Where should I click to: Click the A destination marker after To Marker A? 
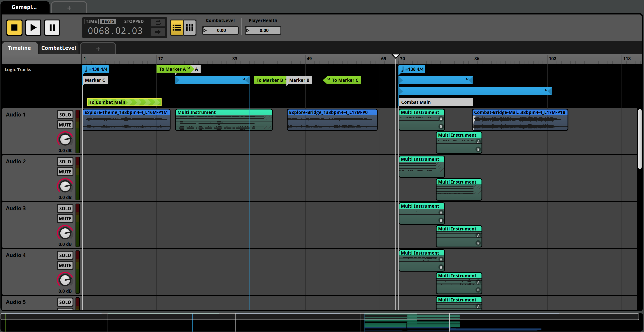196,69
